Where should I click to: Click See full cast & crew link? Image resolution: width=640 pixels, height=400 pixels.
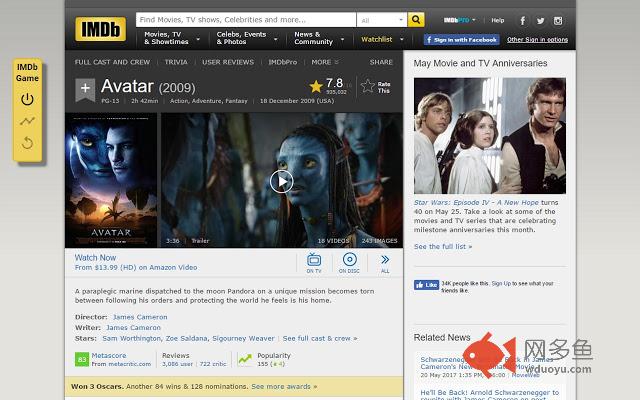point(320,338)
